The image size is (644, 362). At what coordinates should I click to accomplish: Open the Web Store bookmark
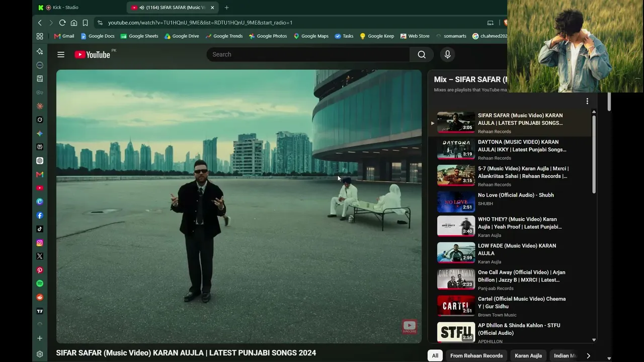pos(415,36)
